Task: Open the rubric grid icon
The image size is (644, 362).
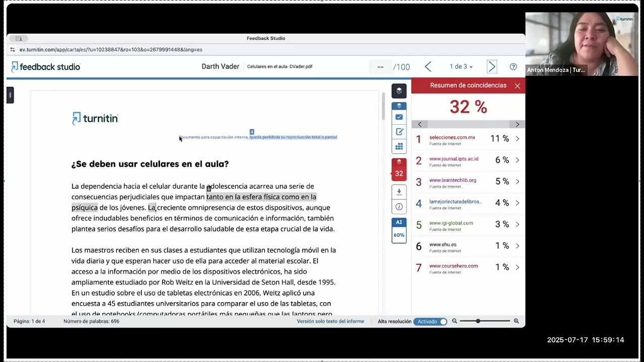Action: (399, 146)
